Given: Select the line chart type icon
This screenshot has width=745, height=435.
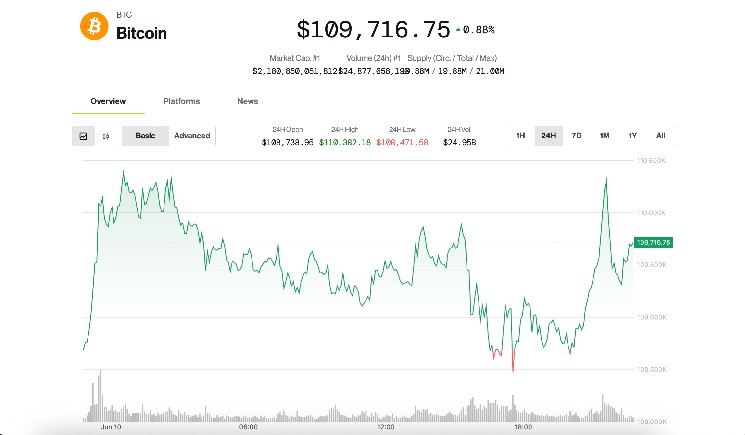Looking at the screenshot, I should [x=84, y=136].
